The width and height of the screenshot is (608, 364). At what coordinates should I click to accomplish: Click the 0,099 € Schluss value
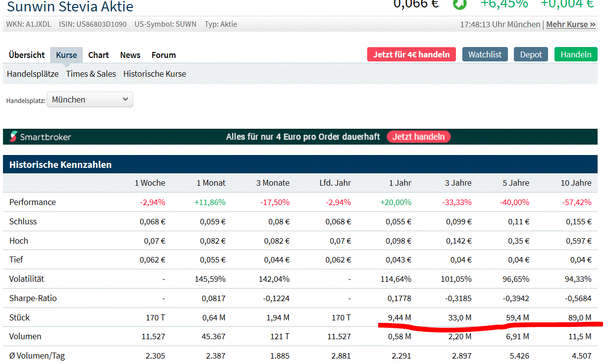pos(458,221)
